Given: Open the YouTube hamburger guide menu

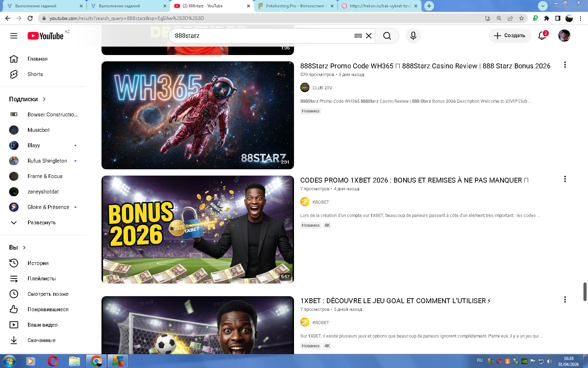Looking at the screenshot, I should click(x=14, y=36).
